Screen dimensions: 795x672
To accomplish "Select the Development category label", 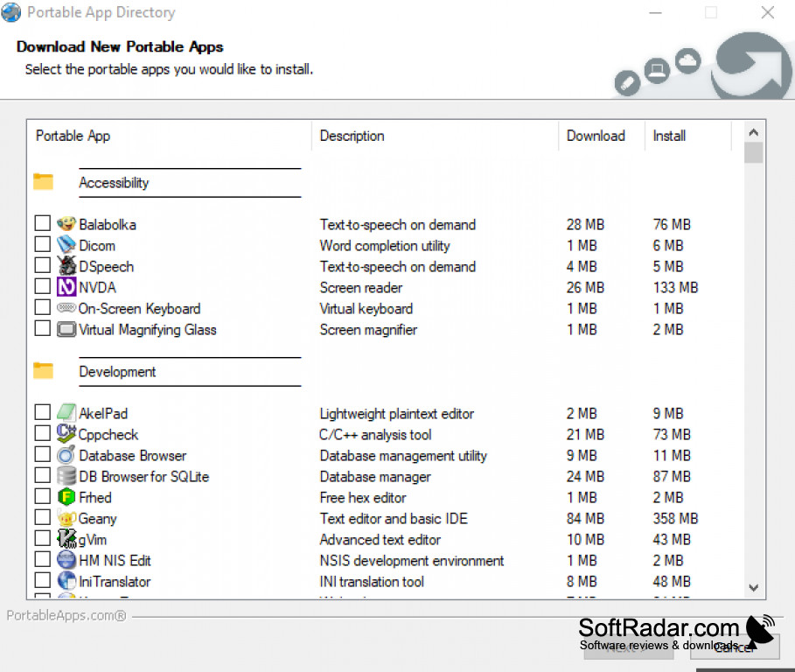I will coord(117,372).
